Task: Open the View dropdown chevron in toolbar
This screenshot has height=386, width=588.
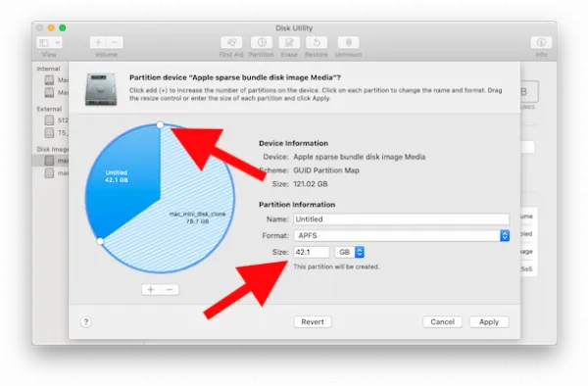Action: pos(58,42)
